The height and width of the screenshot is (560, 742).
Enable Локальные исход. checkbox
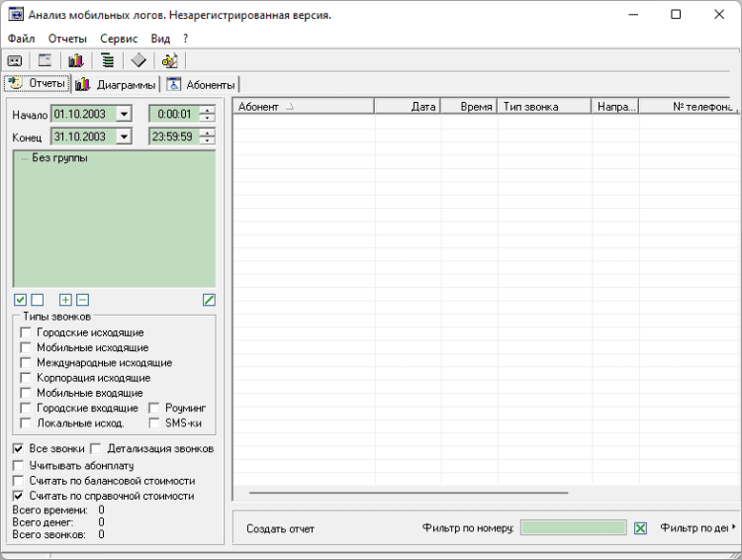click(x=26, y=422)
